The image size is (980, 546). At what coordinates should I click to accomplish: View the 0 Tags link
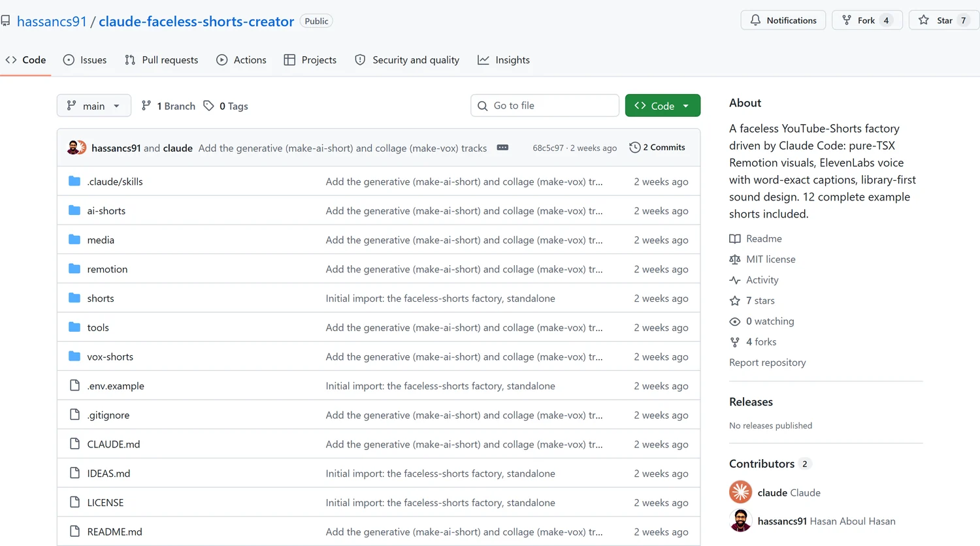[x=225, y=106]
